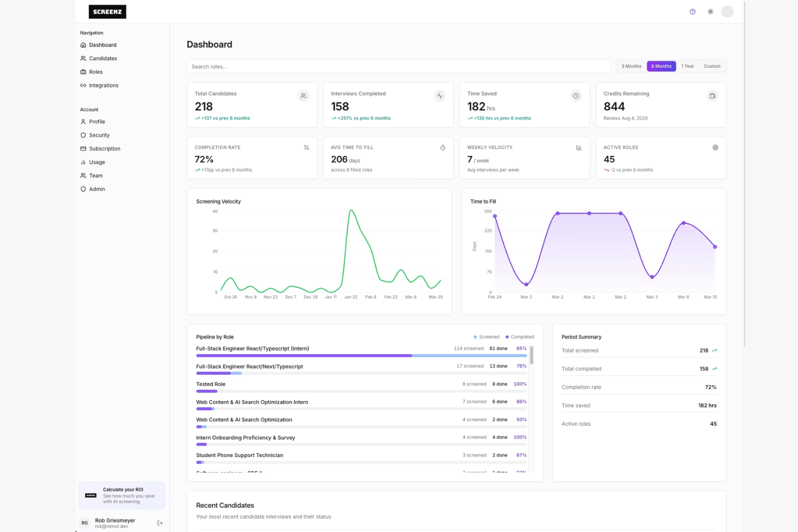
Task: Select the 6 Months range
Action: coord(661,66)
